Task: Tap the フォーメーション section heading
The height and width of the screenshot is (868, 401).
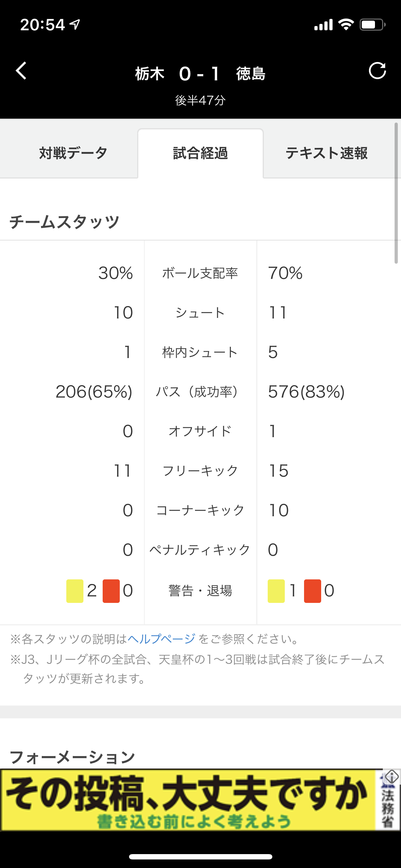Action: pos(72,757)
